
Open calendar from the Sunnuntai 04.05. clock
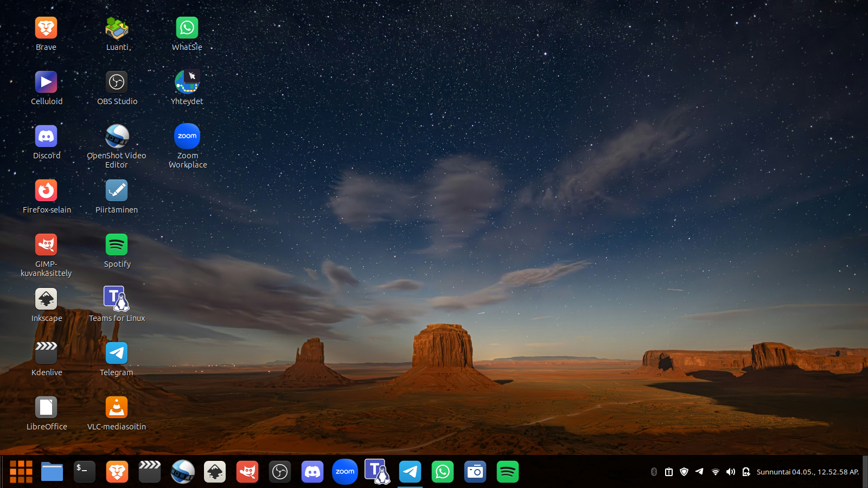808,472
